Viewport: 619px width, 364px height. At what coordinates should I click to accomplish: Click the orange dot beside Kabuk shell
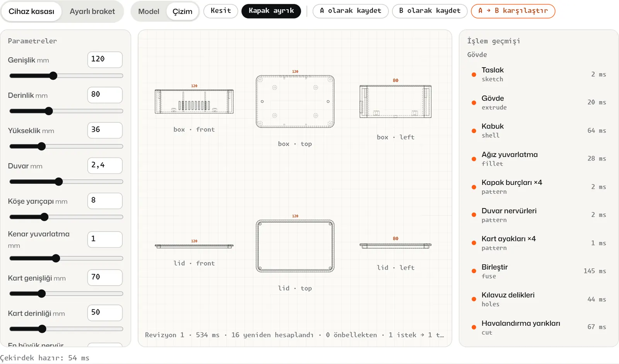(x=474, y=131)
